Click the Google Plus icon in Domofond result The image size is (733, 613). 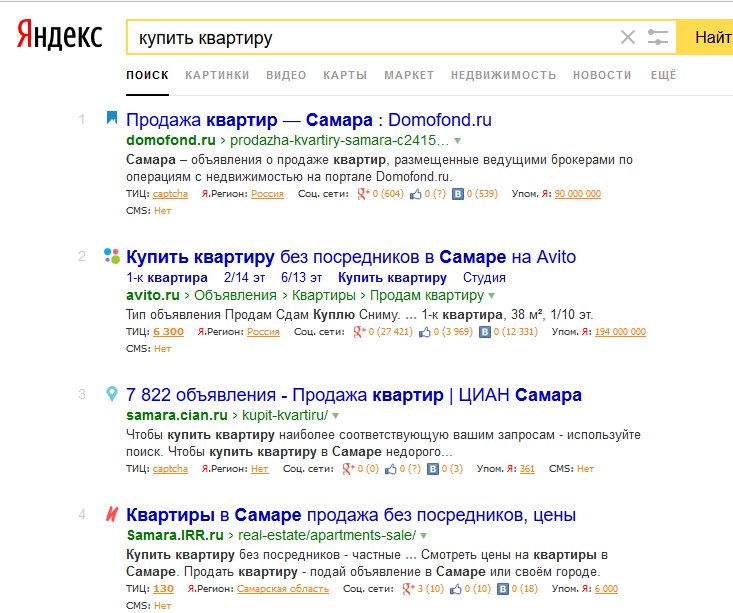(x=363, y=194)
